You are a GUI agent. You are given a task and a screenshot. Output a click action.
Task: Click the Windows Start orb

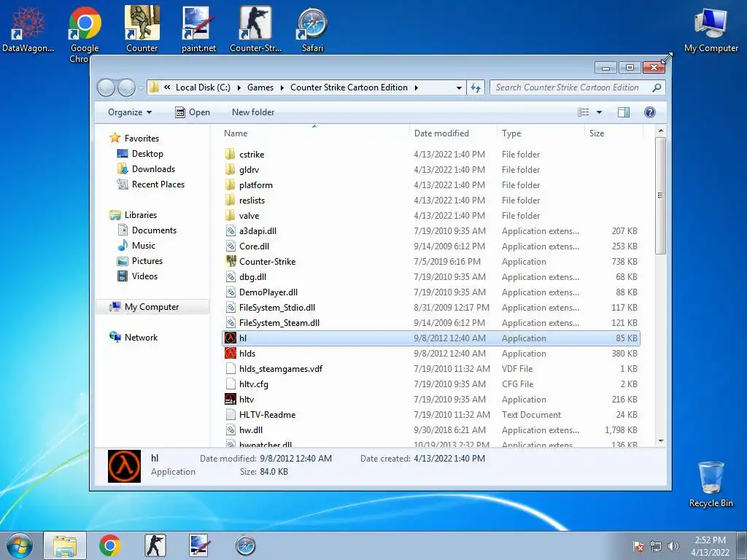[x=20, y=545]
